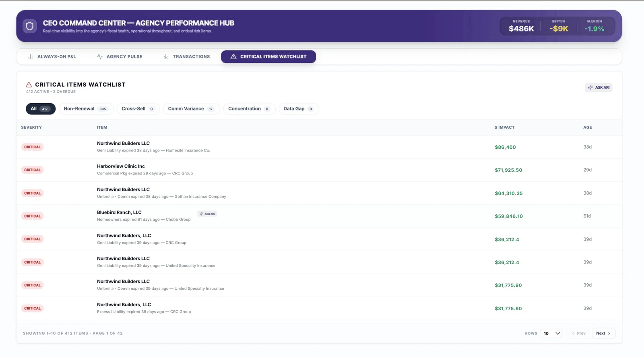
Task: Click the Transactions download arrow icon
Action: (x=166, y=57)
